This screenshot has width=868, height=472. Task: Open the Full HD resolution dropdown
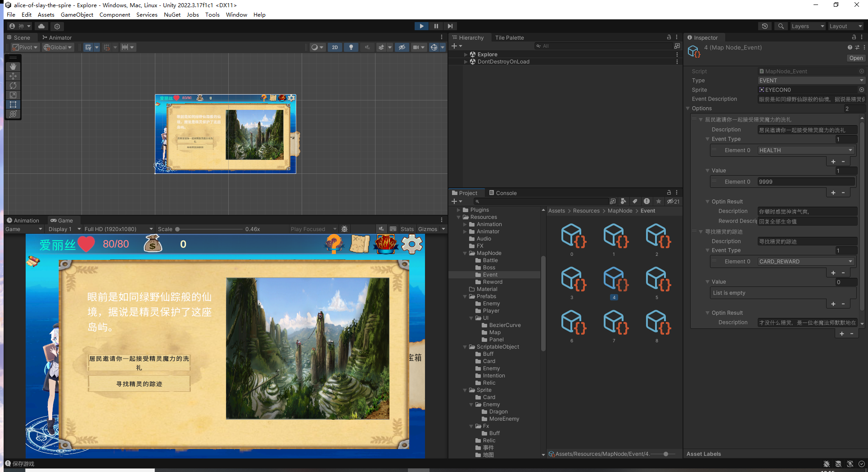point(118,229)
